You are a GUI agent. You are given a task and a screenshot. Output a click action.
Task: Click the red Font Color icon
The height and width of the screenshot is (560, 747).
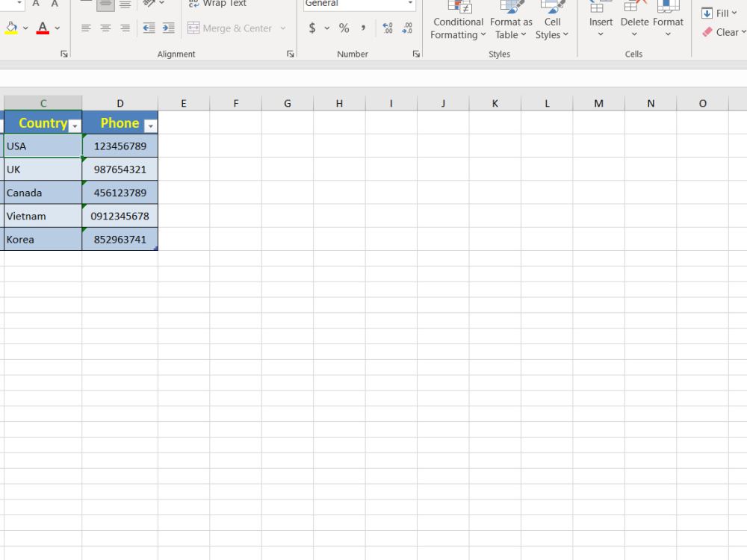click(x=43, y=28)
